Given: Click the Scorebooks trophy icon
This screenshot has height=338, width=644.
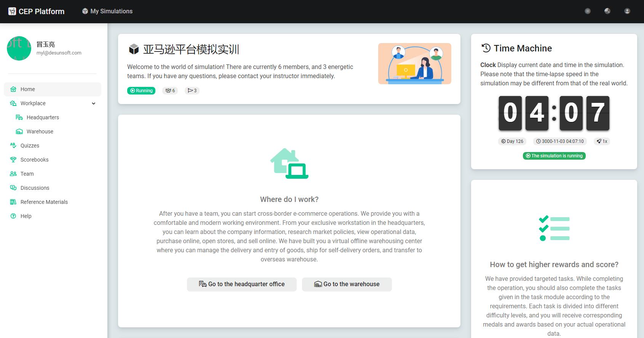Looking at the screenshot, I should [13, 160].
